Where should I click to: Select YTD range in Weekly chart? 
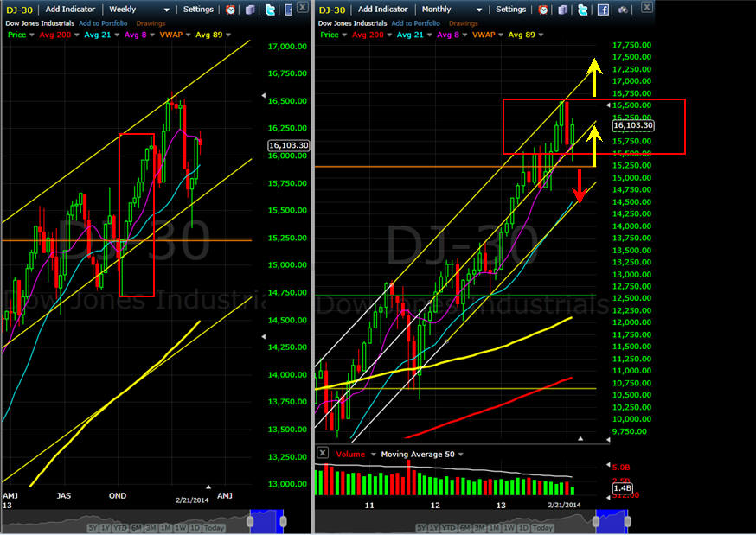pos(120,528)
